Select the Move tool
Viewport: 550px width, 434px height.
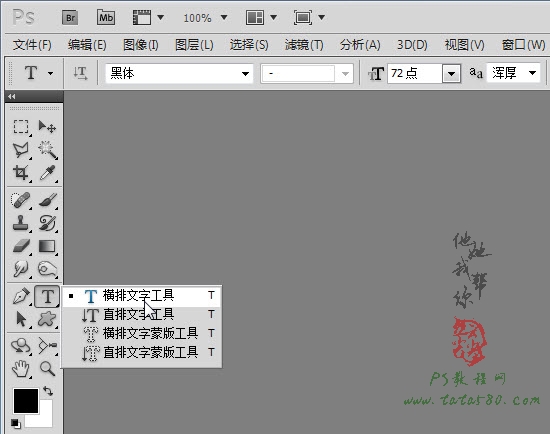[47, 127]
